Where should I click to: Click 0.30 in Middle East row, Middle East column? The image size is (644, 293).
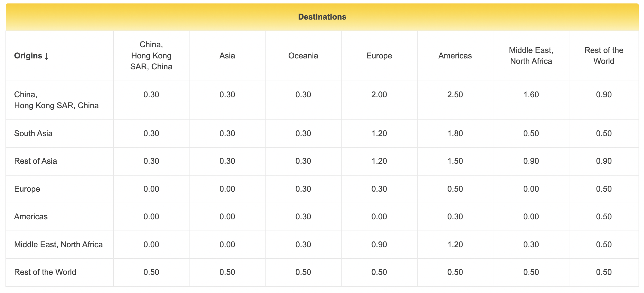[531, 244]
